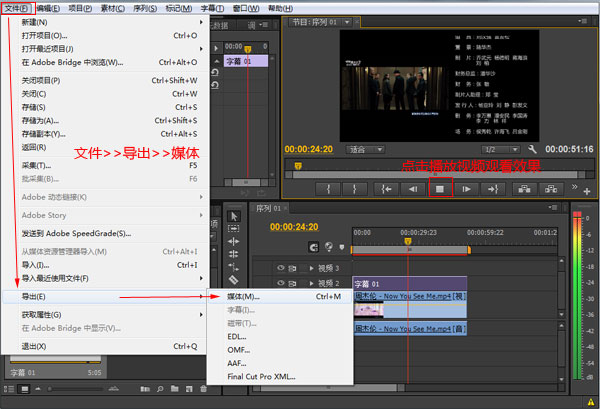Toggle sync lock for 视频 3 track

292,269
